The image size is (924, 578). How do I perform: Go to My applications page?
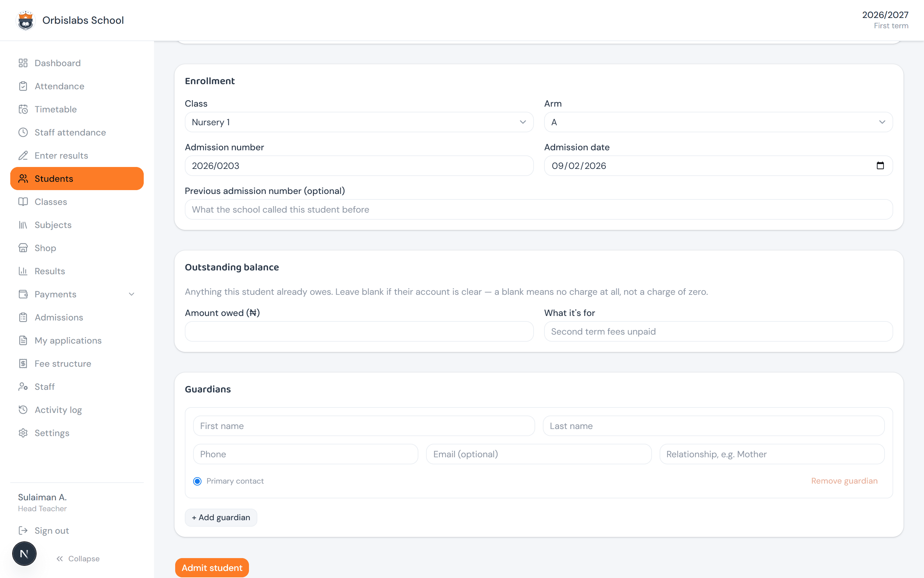point(77,341)
